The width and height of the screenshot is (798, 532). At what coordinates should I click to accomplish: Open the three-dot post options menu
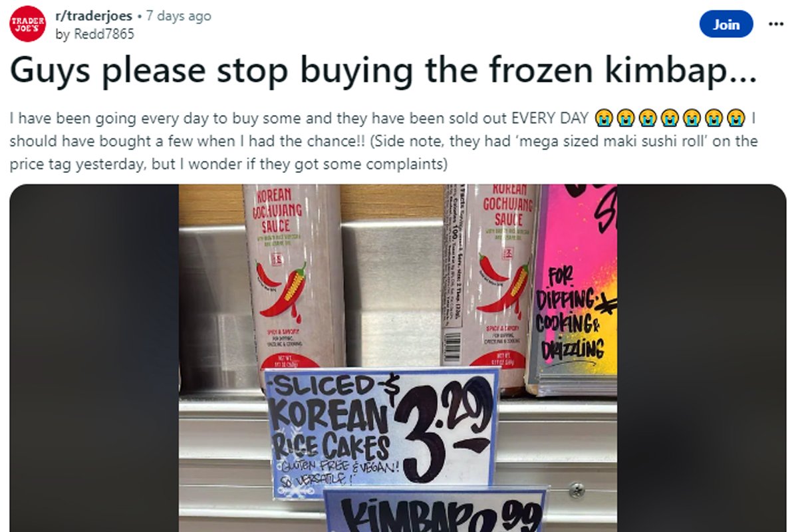[776, 24]
